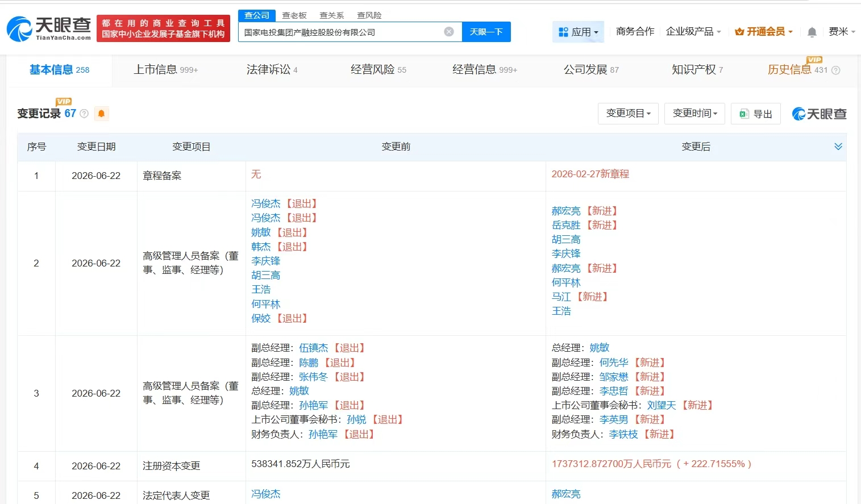Show help tooltip next to 变更记录 67
Viewport: 861px width, 504px height.
pos(84,114)
